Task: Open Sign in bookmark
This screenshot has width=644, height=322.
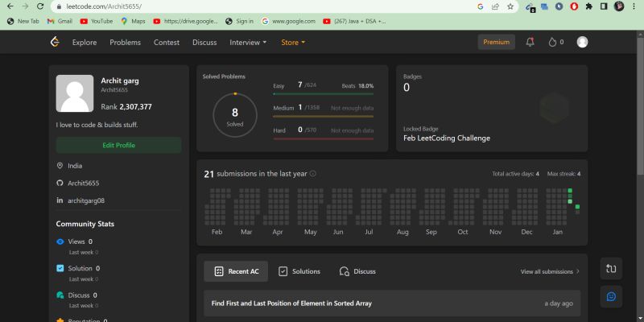Action: 239,21
